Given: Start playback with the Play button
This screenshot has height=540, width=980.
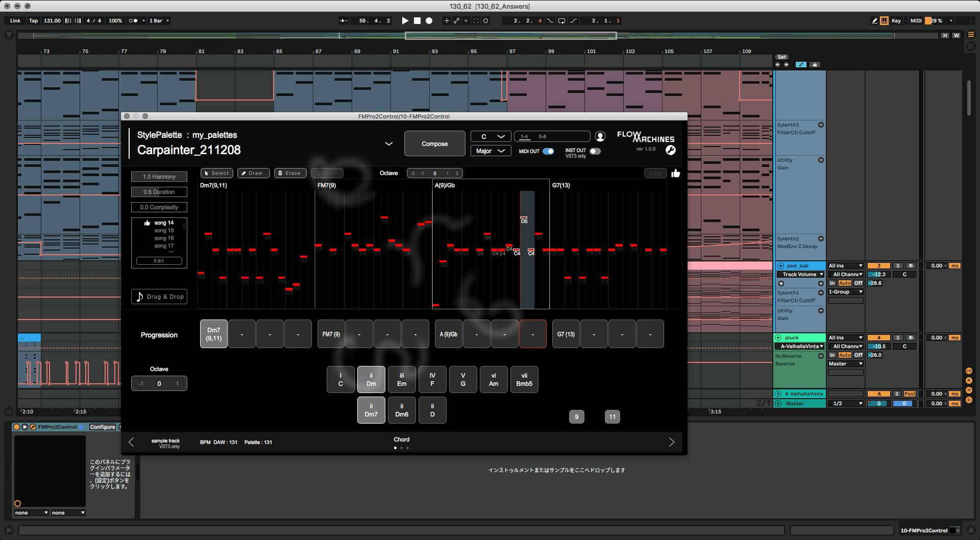Looking at the screenshot, I should pos(405,21).
